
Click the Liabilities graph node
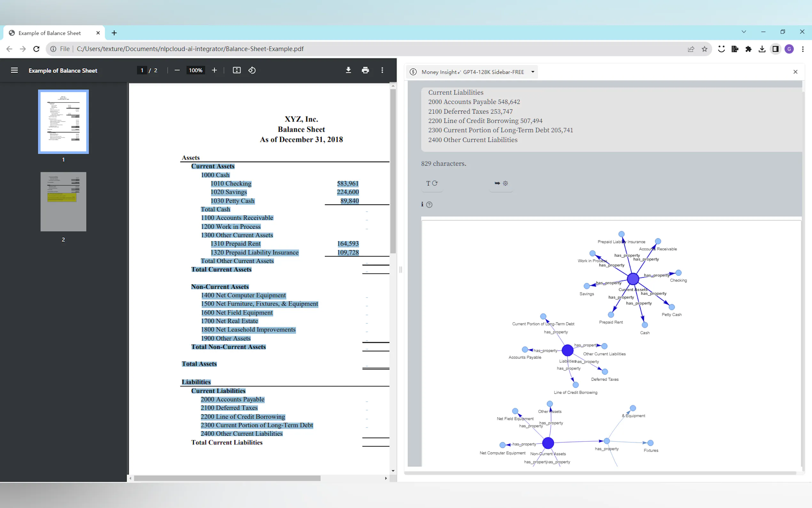(567, 350)
